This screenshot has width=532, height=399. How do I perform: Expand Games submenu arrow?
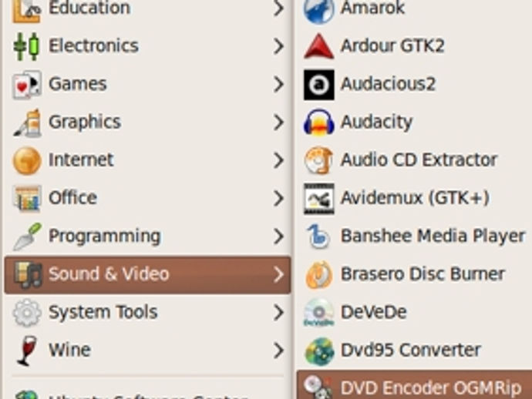[x=278, y=84]
